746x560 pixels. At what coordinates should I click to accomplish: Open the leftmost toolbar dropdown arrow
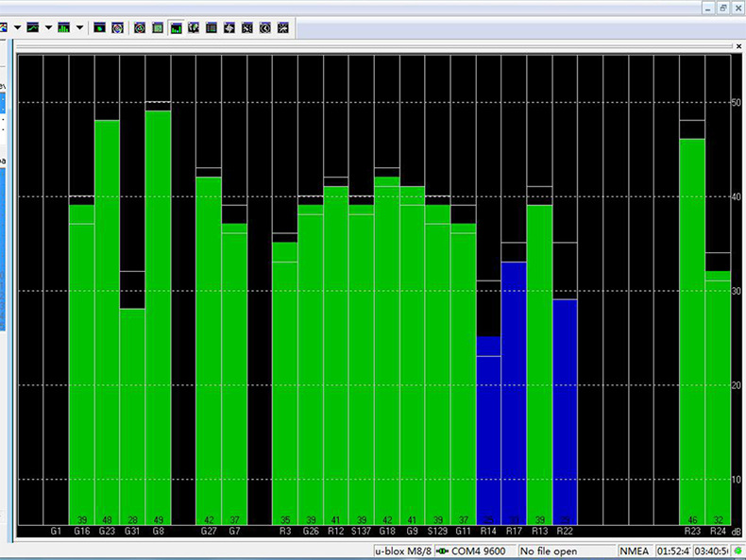tap(17, 27)
